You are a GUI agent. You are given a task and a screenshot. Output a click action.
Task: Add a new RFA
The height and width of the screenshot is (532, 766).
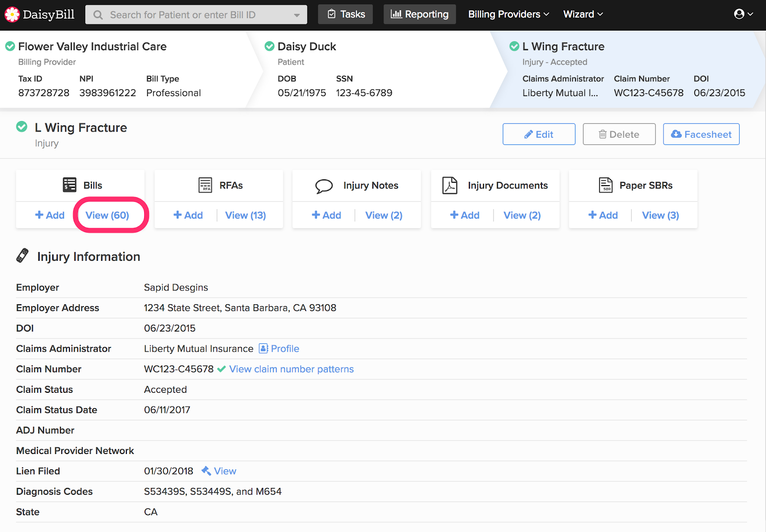tap(188, 215)
